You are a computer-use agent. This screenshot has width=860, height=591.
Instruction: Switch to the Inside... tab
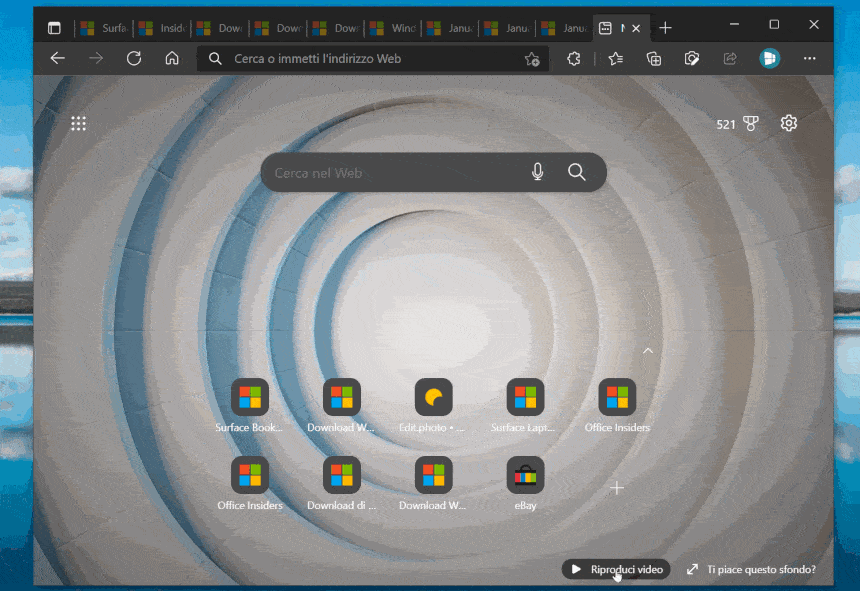pos(162,28)
